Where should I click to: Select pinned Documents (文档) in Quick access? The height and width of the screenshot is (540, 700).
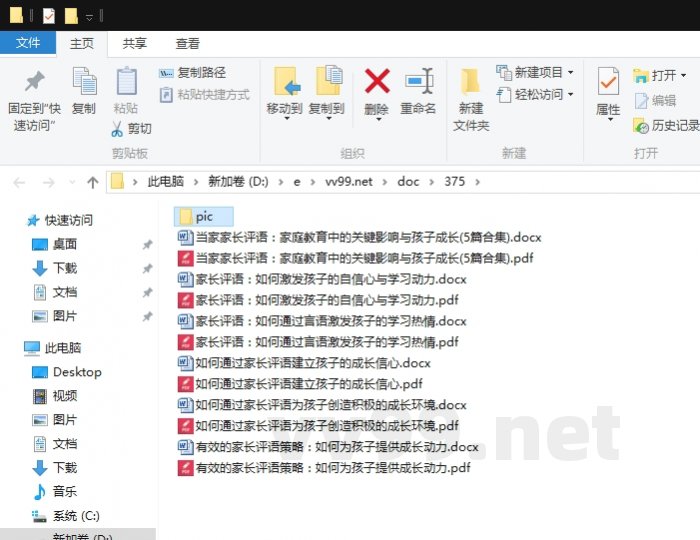[54, 292]
